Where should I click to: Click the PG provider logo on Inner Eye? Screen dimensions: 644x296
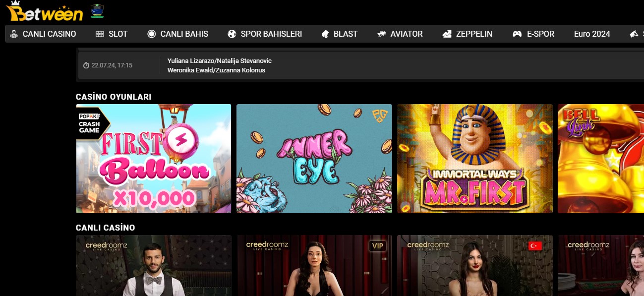pyautogui.click(x=380, y=116)
